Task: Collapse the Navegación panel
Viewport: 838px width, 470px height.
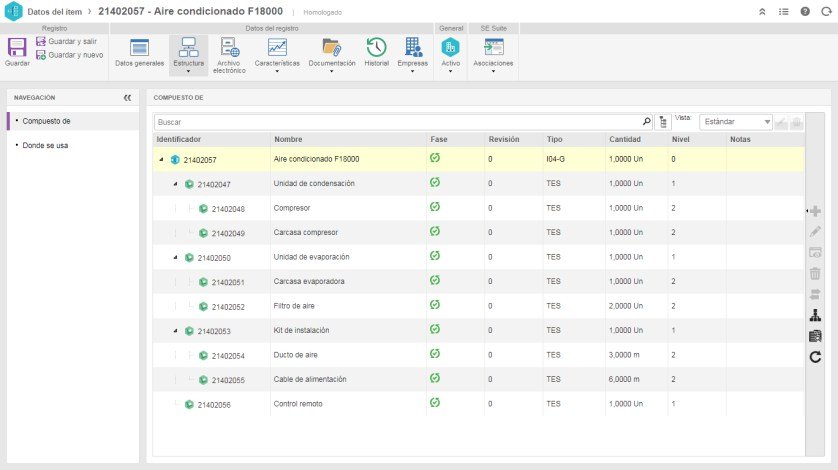Action: [x=127, y=97]
